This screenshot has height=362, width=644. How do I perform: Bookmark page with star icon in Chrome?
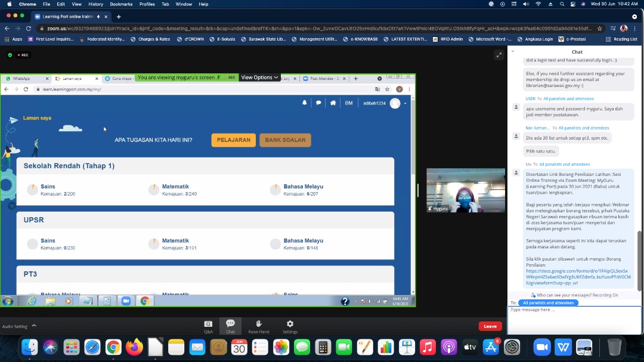pos(600,29)
